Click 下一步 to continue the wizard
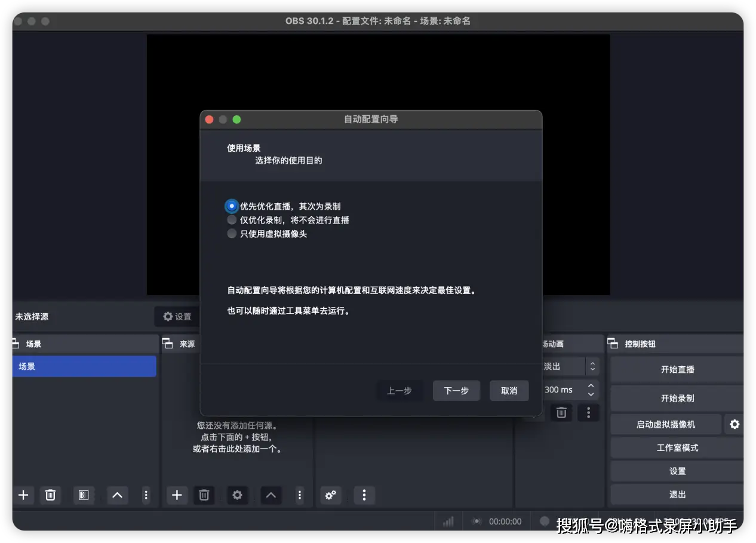Viewport: 756px width, 543px height. [456, 391]
